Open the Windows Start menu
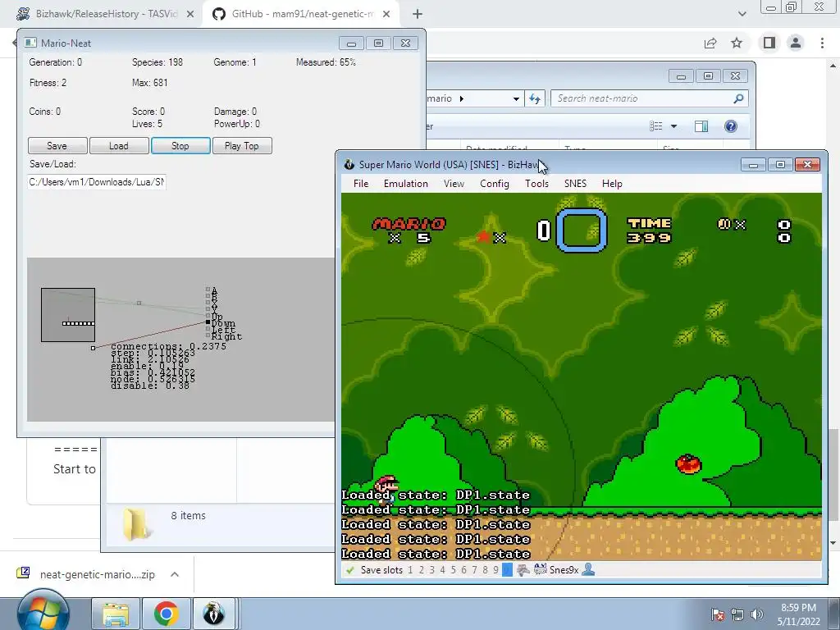Screen dimensions: 840x630 point(43,613)
